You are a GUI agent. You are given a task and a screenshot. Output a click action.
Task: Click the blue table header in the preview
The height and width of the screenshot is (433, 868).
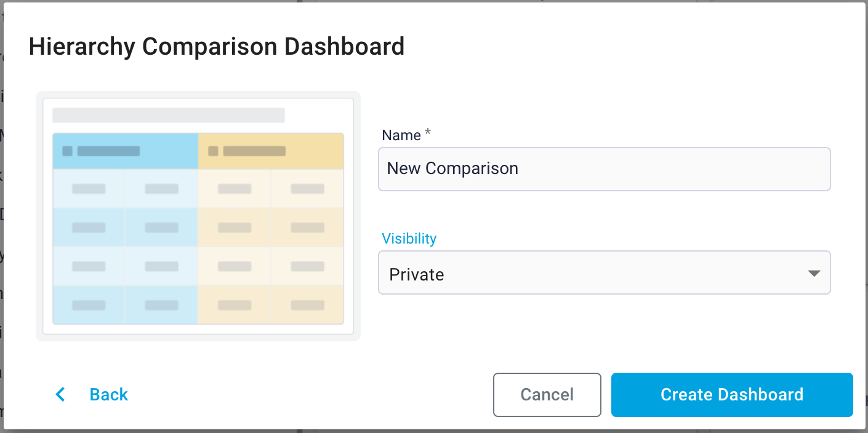[123, 151]
